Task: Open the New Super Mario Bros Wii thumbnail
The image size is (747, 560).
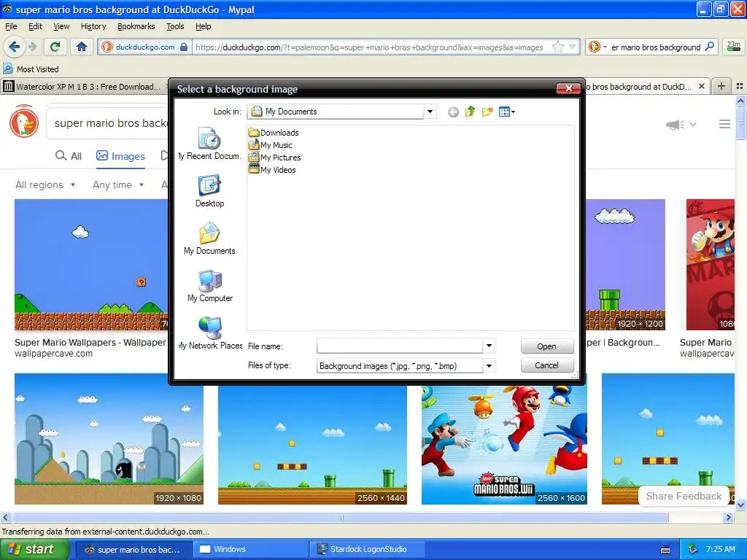Action: pyautogui.click(x=504, y=445)
